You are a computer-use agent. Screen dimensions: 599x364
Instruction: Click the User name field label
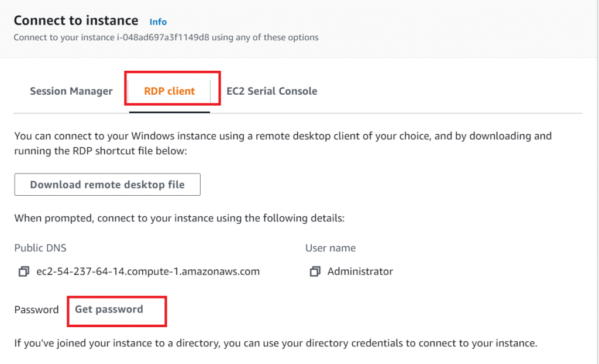click(x=331, y=248)
